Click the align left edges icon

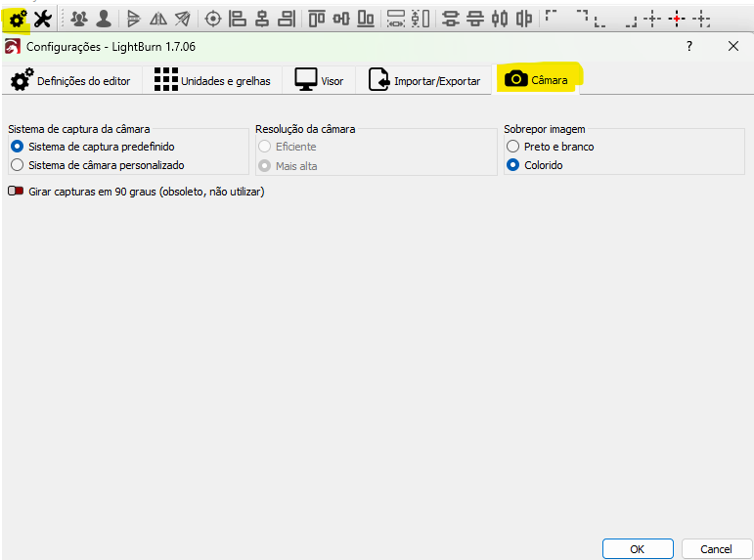click(238, 19)
